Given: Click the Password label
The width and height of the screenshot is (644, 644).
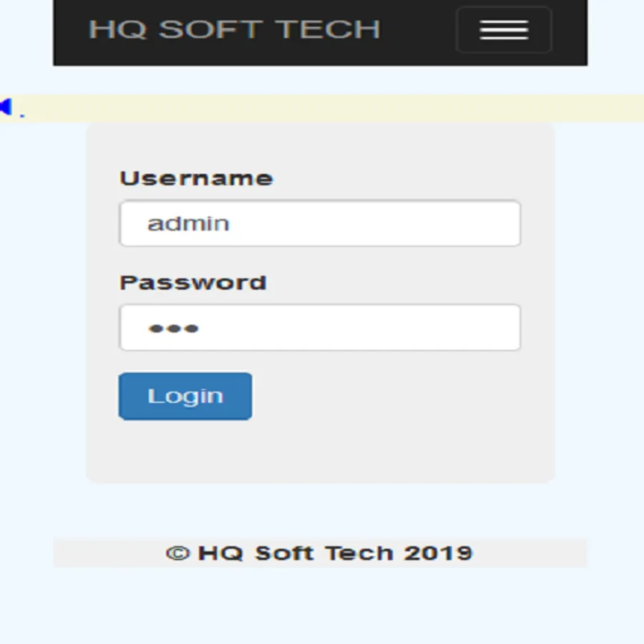Looking at the screenshot, I should click(x=193, y=283).
